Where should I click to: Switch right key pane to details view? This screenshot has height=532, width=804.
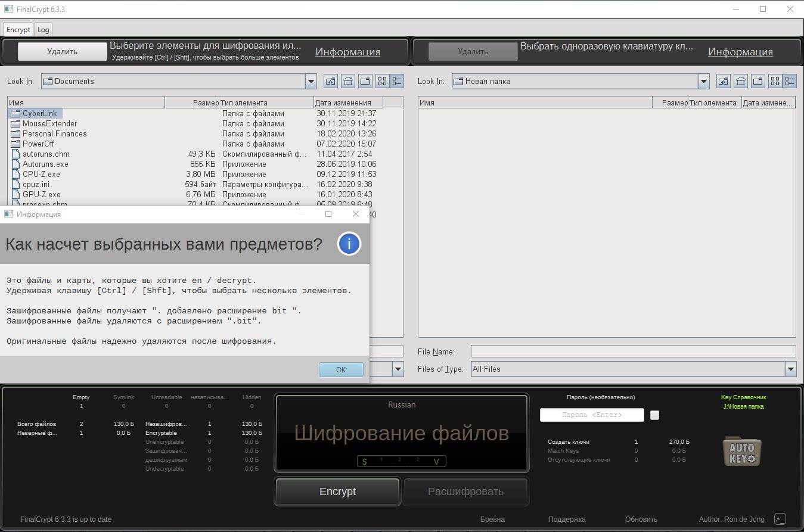point(790,81)
